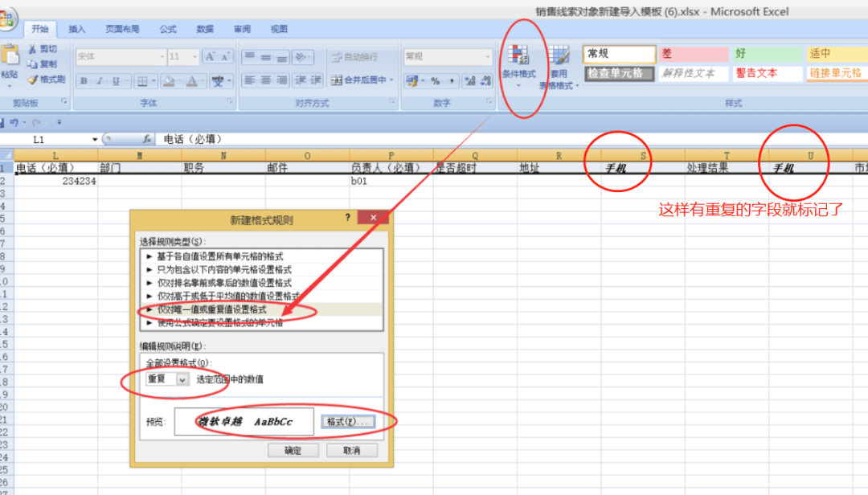Toggle Align Text Left

click(250, 80)
